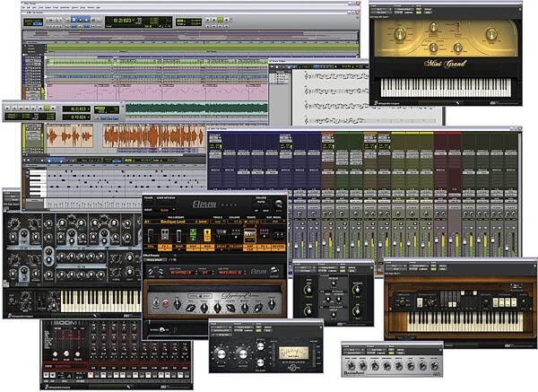Screen dimensions: 538x392
Task: Toggle the red power light on Eleven amp
Action: [x=166, y=303]
